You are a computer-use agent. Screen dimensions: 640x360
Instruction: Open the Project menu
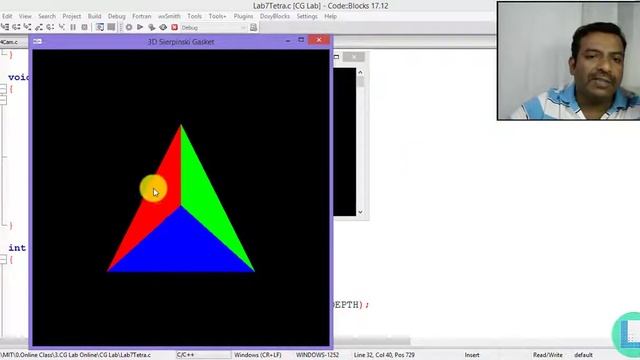coord(72,16)
